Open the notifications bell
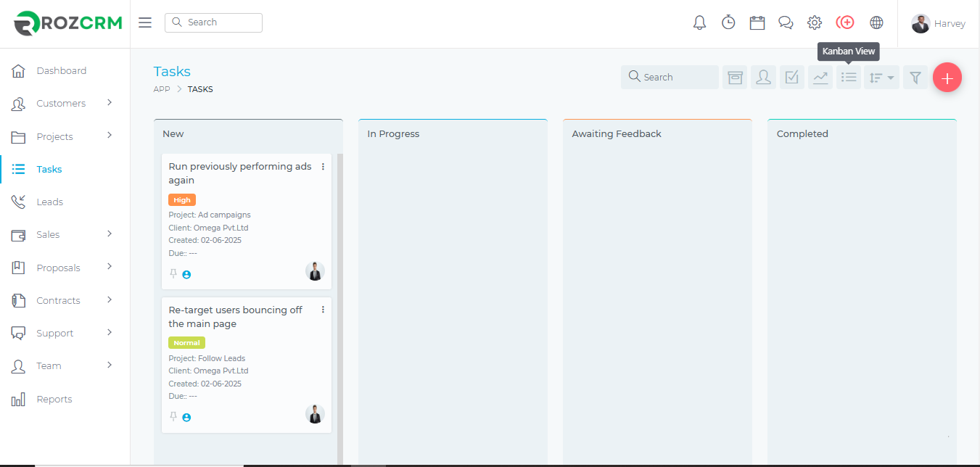The image size is (980, 467). [699, 22]
